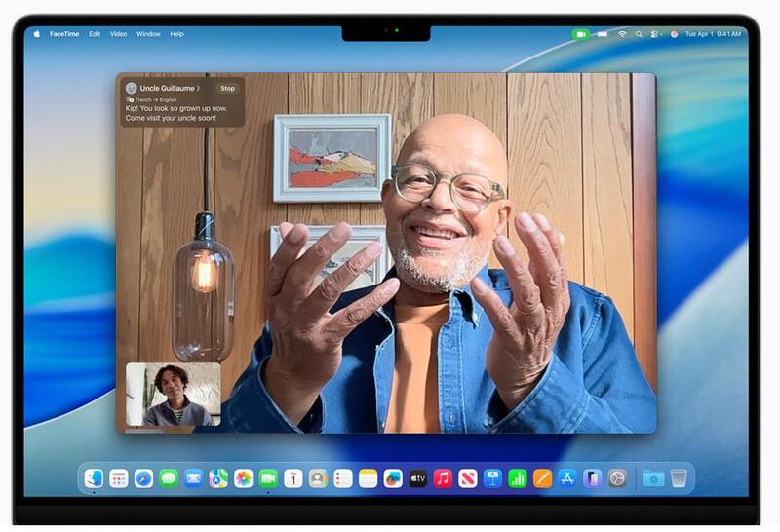This screenshot has height=532, width=780.
Task: Launch Music from the Dock
Action: coord(443,478)
